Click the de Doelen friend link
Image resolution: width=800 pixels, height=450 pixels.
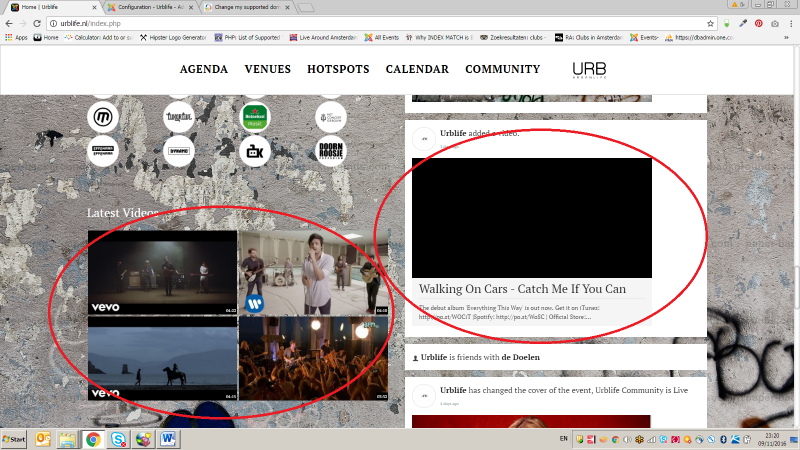[x=520, y=357]
